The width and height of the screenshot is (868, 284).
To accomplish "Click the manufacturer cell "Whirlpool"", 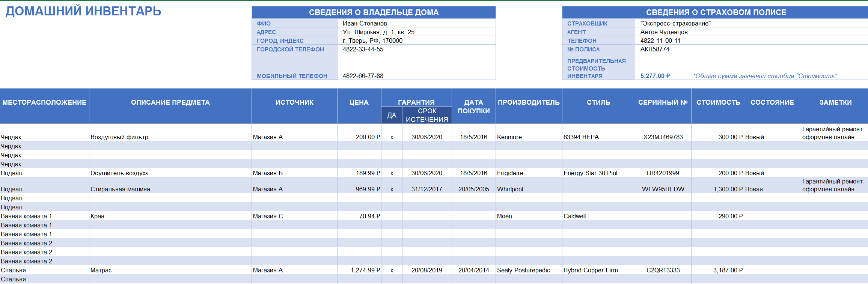I will point(529,185).
